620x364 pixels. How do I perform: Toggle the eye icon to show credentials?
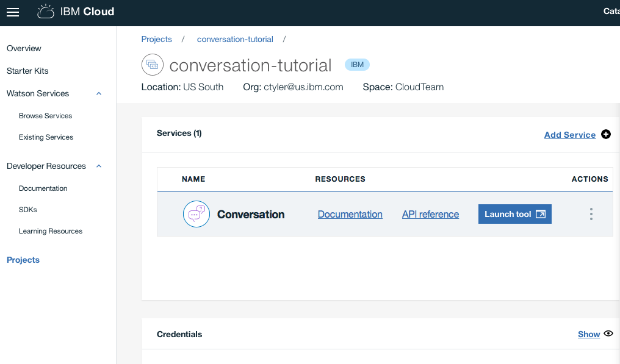click(608, 334)
